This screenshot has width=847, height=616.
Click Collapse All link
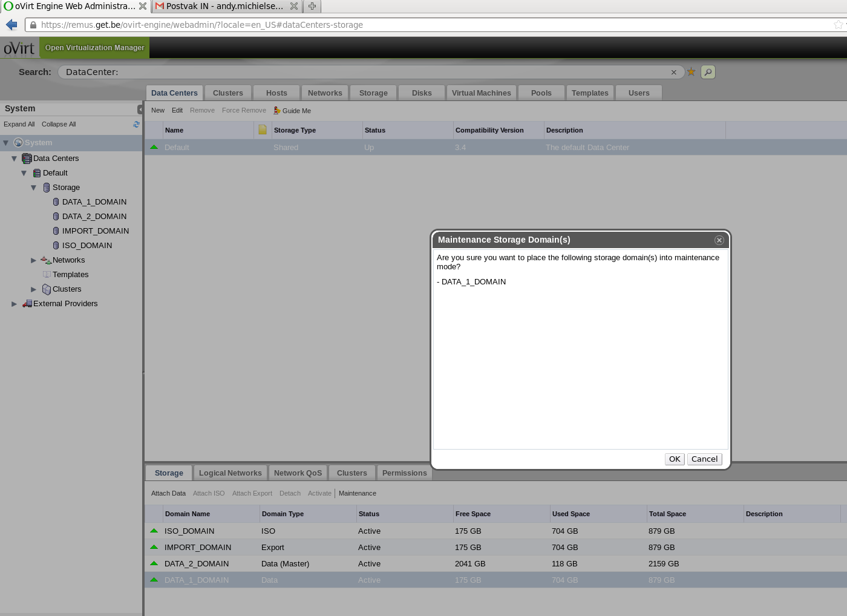[x=59, y=125]
